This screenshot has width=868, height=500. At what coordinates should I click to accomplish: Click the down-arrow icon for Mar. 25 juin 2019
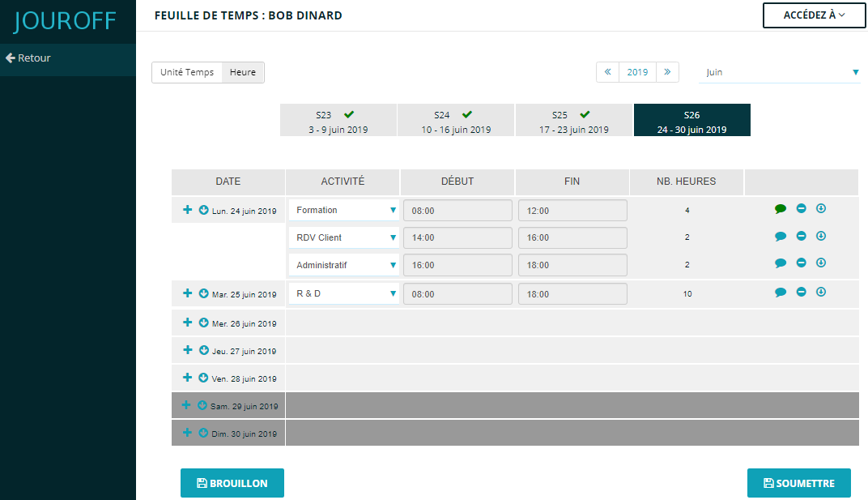[204, 293]
